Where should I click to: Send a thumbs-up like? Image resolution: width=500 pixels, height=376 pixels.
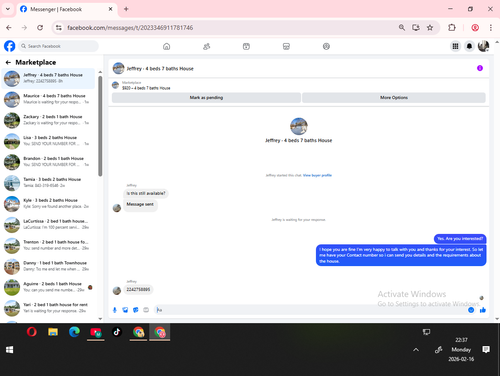(x=482, y=310)
